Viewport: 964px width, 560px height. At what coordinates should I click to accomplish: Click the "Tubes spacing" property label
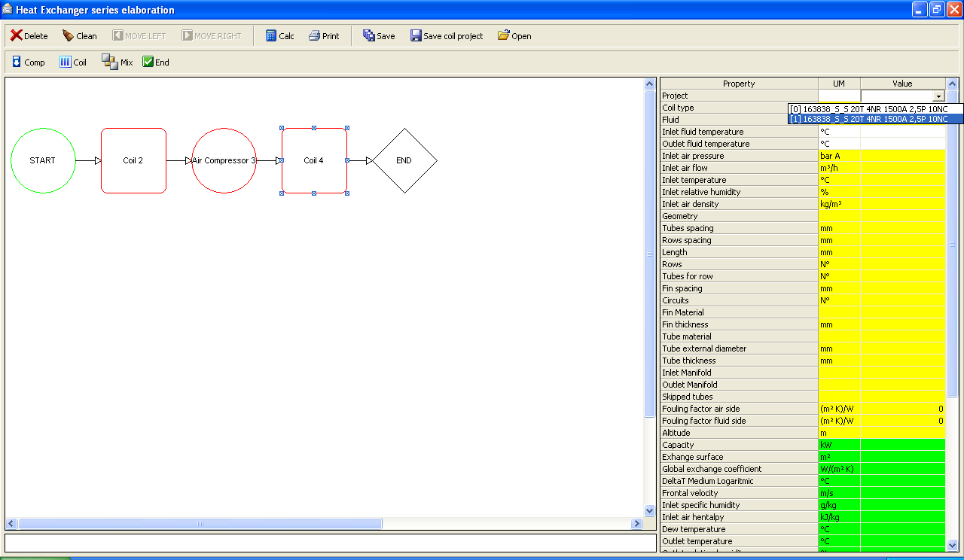(x=688, y=228)
